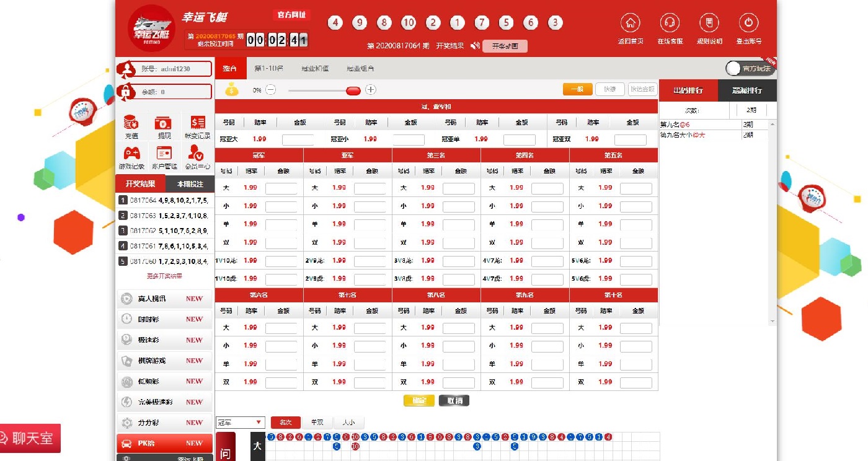This screenshot has height=461, width=868.
Task: Select the 一般 betting mode button
Action: click(x=577, y=89)
